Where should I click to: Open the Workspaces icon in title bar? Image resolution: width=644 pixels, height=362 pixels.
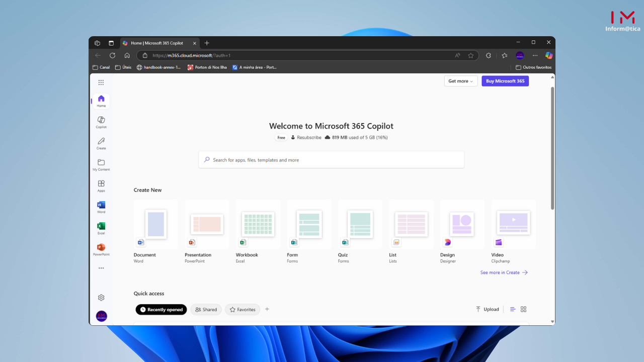[x=98, y=43]
